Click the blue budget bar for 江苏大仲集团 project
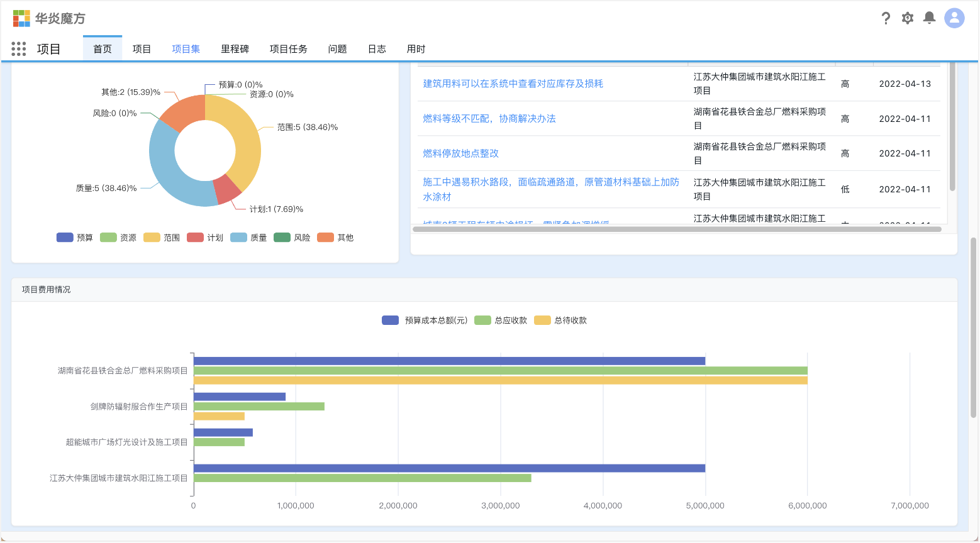This screenshot has width=980, height=543. tap(449, 468)
